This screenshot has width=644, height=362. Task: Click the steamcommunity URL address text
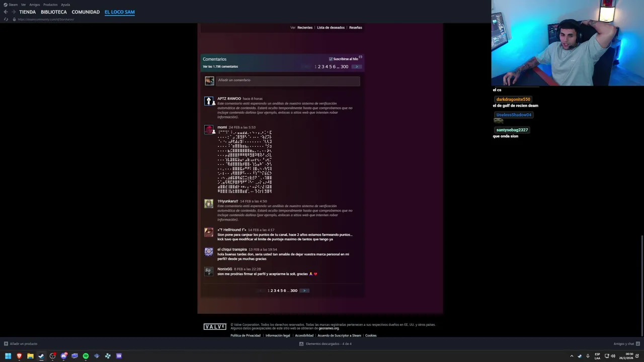[46, 19]
